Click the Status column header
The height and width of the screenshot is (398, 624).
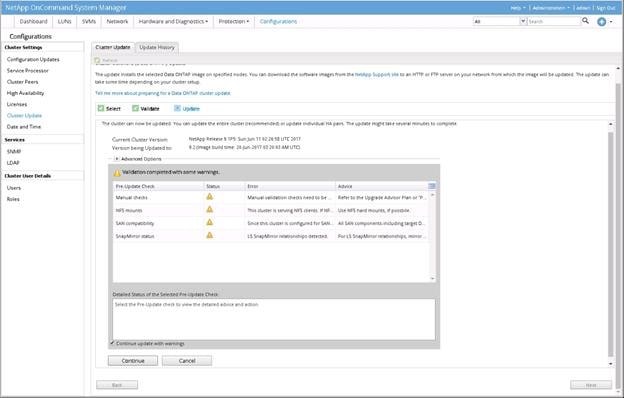(x=224, y=186)
